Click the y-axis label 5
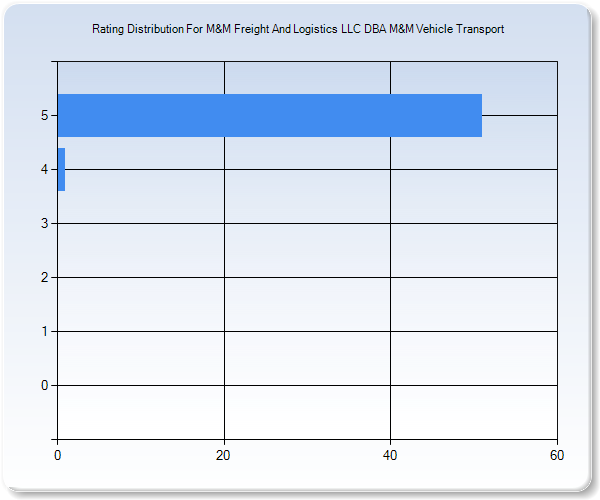The image size is (600, 500). (x=44, y=115)
